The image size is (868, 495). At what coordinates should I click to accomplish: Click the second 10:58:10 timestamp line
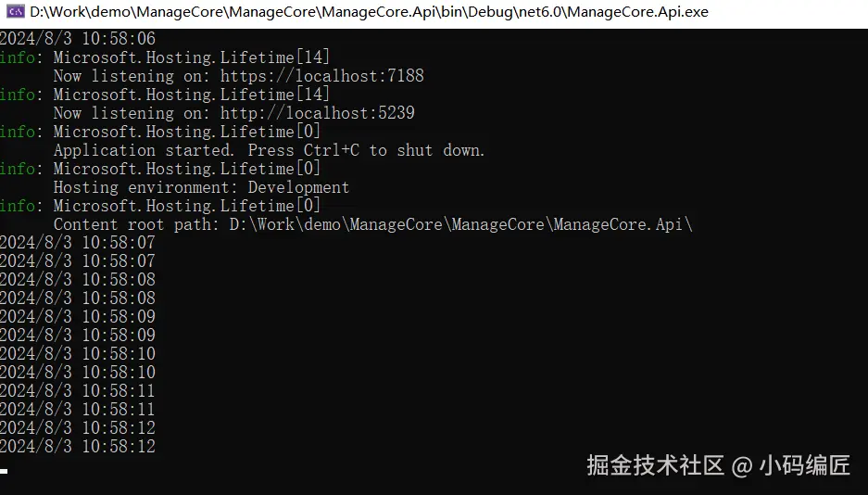point(78,373)
